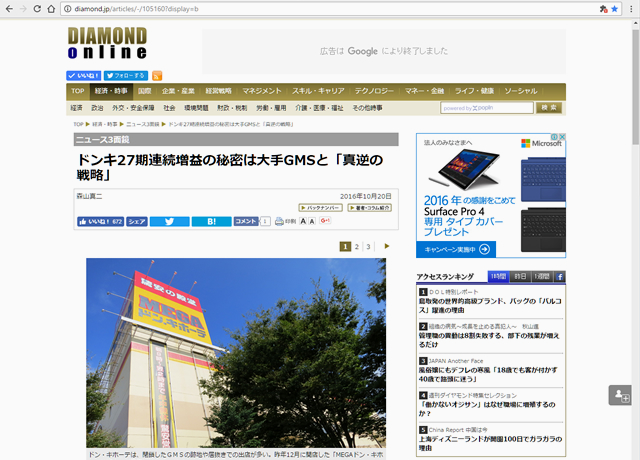
Task: Click the add-person floating icon at right edge
Action: (621, 395)
